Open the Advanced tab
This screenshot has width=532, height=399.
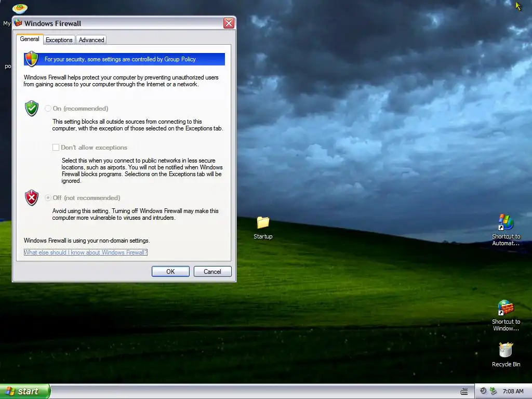coord(91,40)
